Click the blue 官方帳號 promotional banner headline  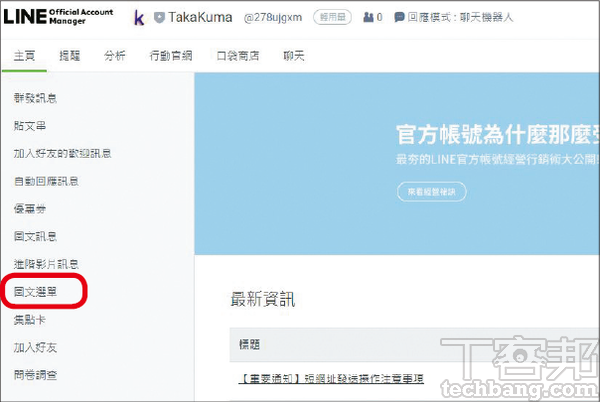click(x=497, y=135)
